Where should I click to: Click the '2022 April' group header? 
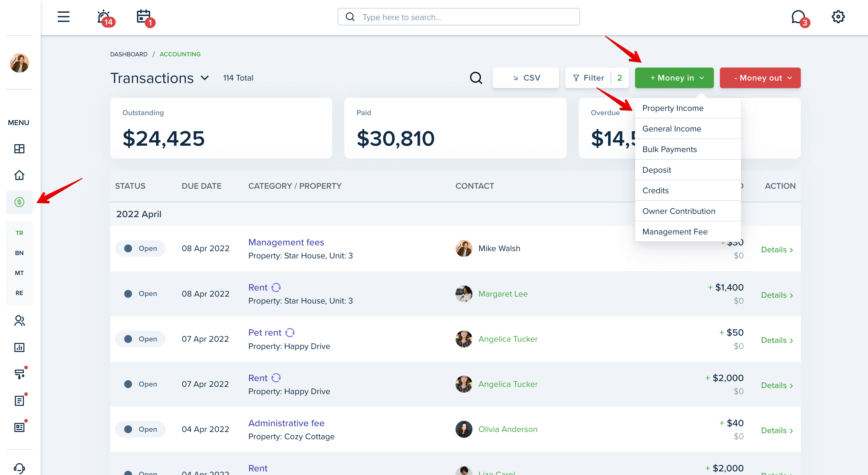(455, 214)
